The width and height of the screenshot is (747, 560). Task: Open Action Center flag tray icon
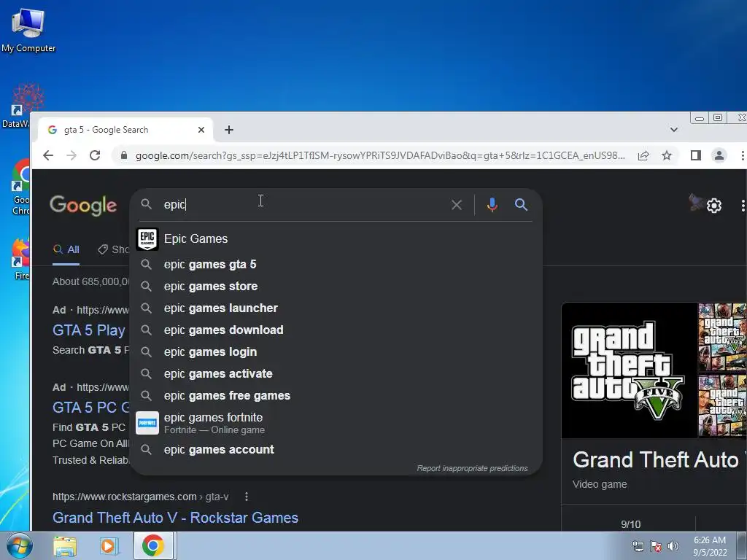point(655,546)
